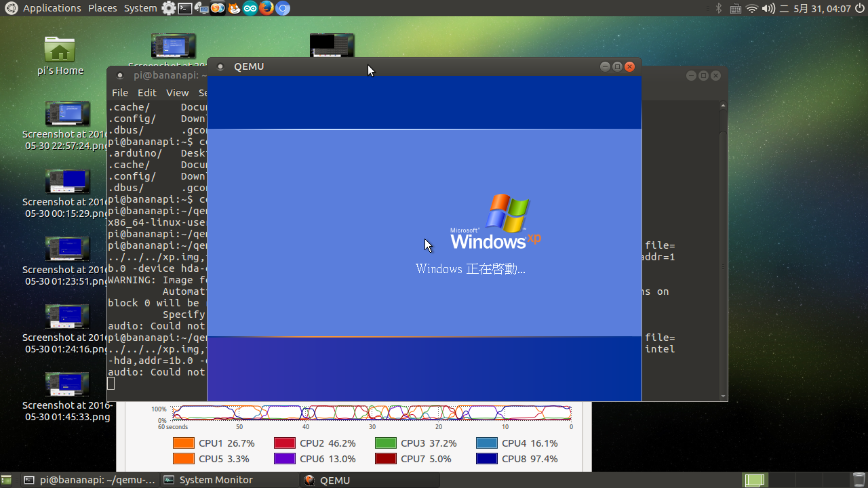Screen dimensions: 868x488
Task: Launch the Scratch cat application
Action: coord(233,8)
